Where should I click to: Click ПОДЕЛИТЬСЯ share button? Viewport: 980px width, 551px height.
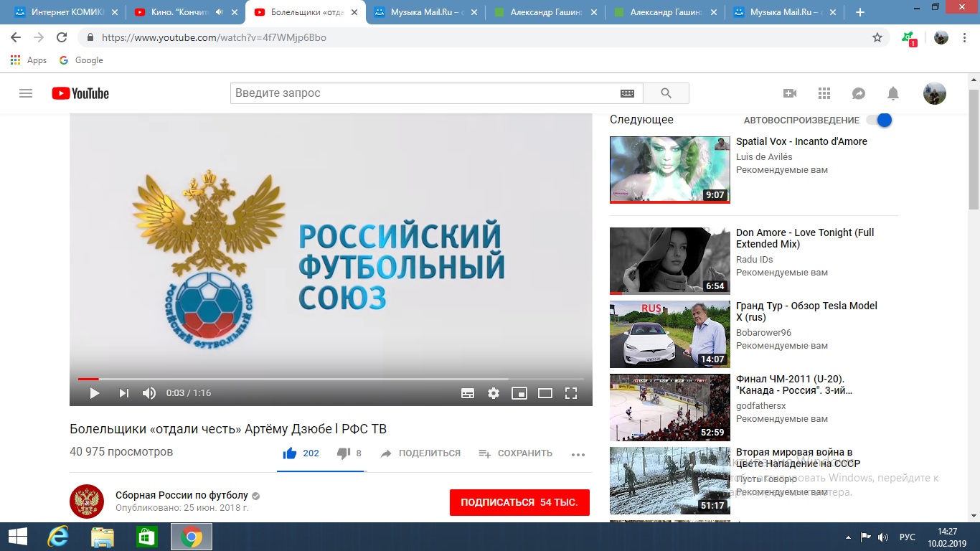coord(420,453)
